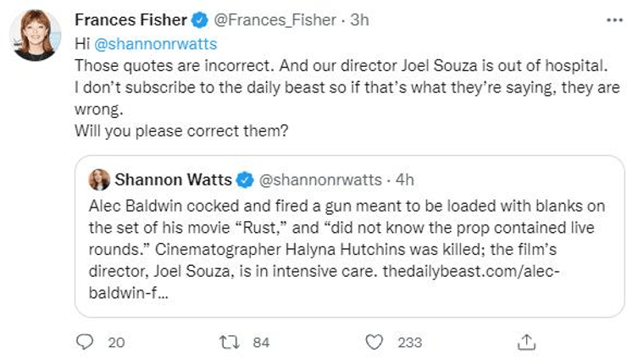Click the 233 likes count
The width and height of the screenshot is (627, 364).
410,342
